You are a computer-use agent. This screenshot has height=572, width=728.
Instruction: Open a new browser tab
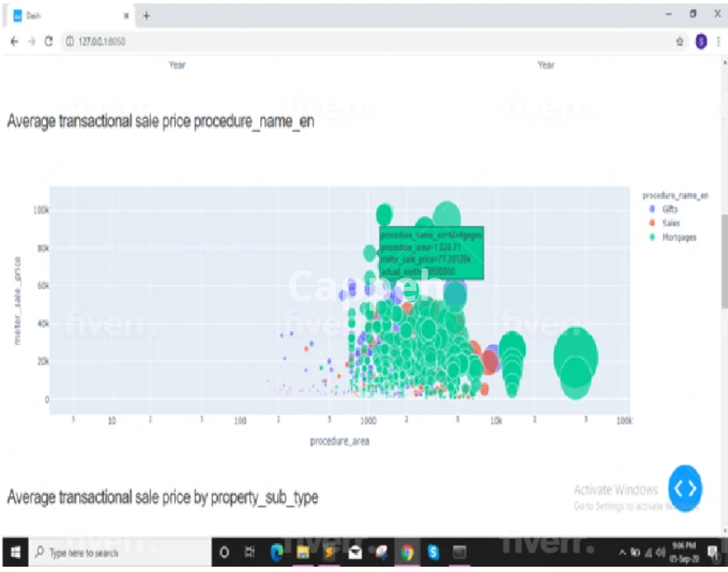point(147,16)
